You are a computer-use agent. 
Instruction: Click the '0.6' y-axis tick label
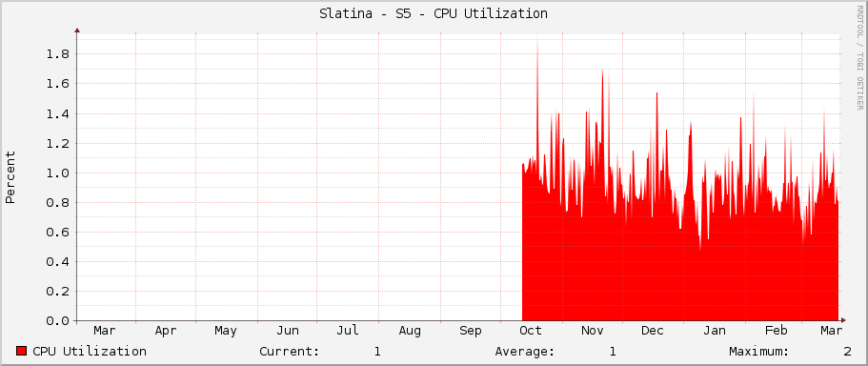(x=57, y=232)
